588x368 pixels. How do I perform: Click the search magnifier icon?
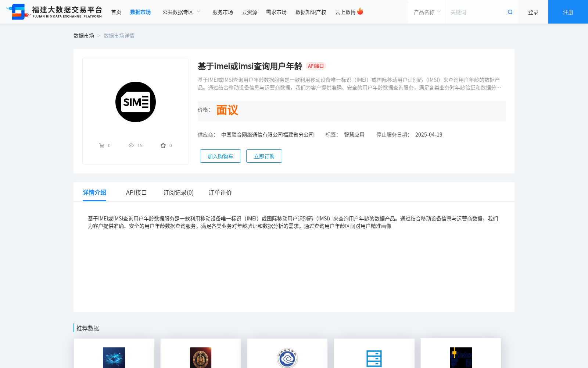(x=510, y=12)
